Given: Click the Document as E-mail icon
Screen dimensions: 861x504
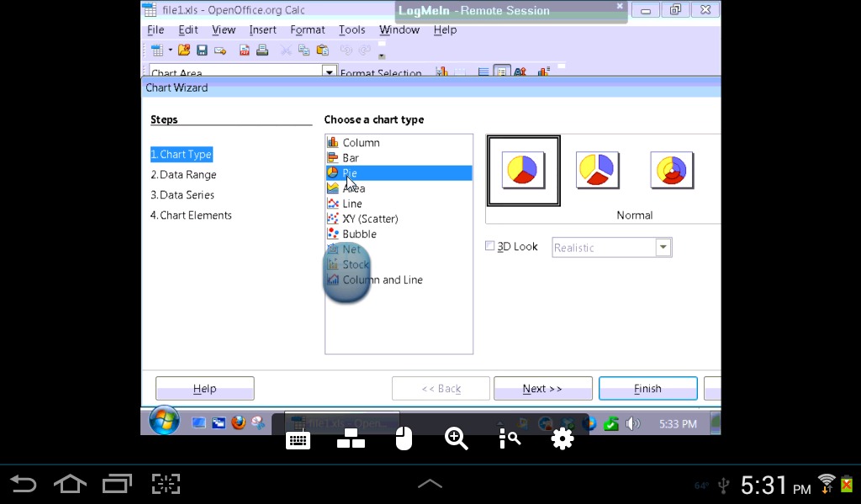Looking at the screenshot, I should [220, 50].
